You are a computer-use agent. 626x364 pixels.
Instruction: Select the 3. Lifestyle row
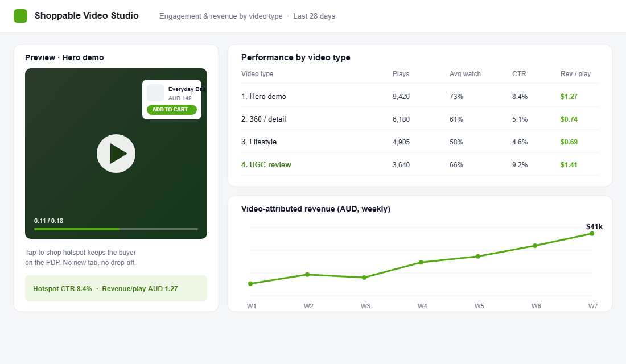click(419, 142)
